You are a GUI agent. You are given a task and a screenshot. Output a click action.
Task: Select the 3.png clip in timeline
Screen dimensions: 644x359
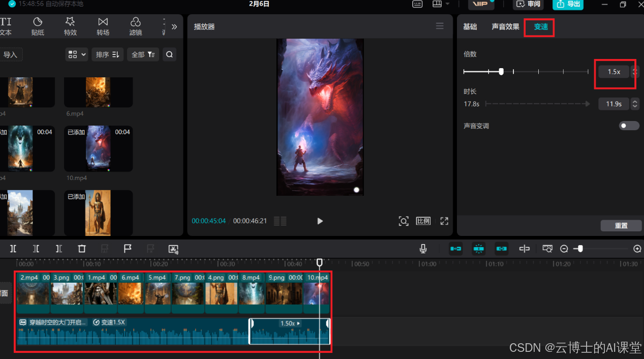coord(67,293)
